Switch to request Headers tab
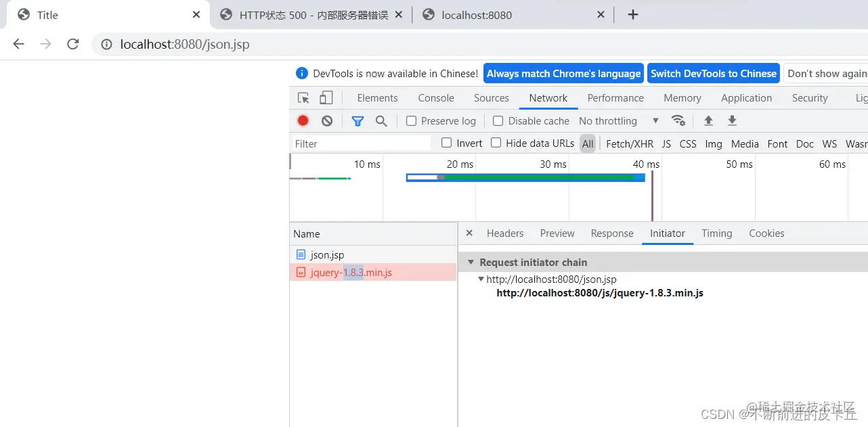This screenshot has width=868, height=427. click(505, 233)
